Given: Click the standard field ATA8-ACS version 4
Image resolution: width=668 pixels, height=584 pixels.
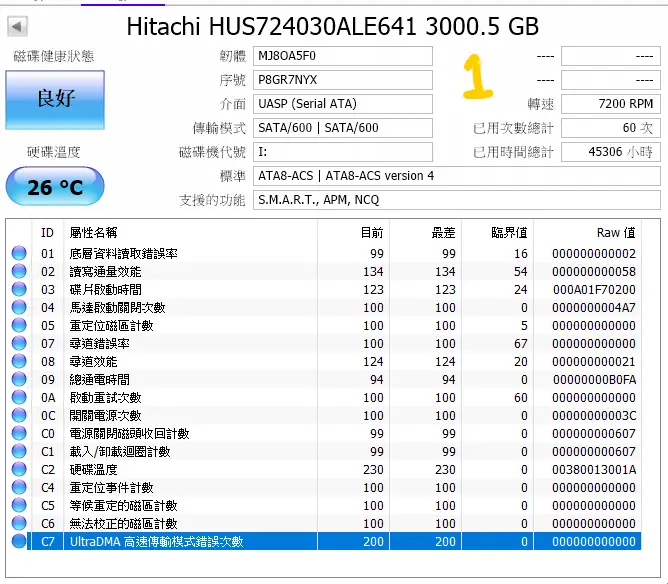Looking at the screenshot, I should click(x=457, y=176).
